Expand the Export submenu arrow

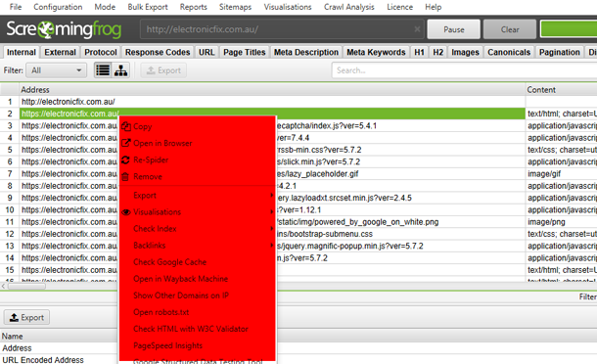pyautogui.click(x=271, y=195)
